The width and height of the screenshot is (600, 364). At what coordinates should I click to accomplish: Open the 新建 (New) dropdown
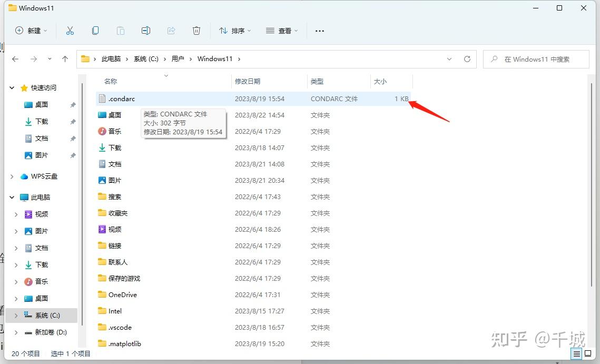31,31
